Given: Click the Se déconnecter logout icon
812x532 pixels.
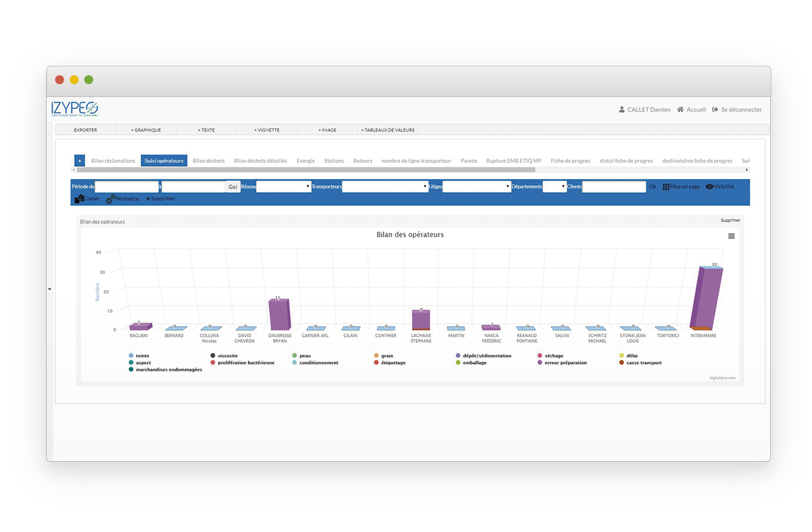Looking at the screenshot, I should pyautogui.click(x=715, y=110).
